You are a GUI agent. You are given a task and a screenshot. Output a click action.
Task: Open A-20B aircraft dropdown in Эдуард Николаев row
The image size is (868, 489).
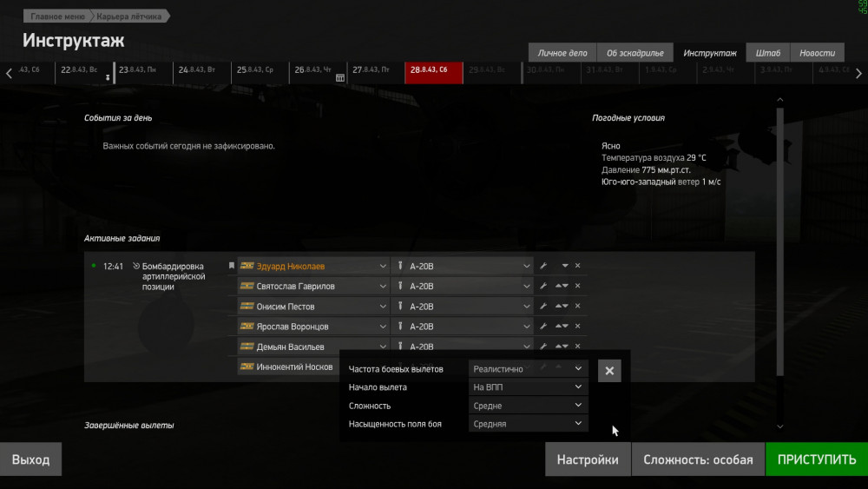463,266
